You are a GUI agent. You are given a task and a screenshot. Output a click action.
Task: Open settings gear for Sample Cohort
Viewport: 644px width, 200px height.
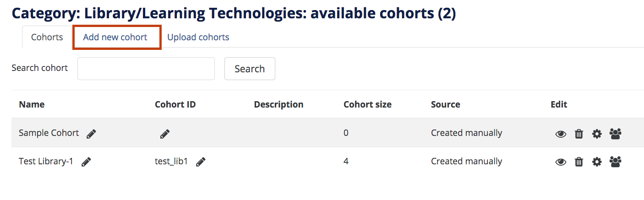tap(597, 134)
